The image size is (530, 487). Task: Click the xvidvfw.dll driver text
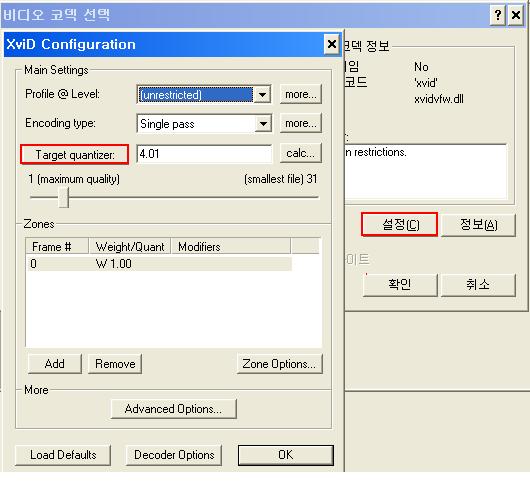(x=439, y=99)
